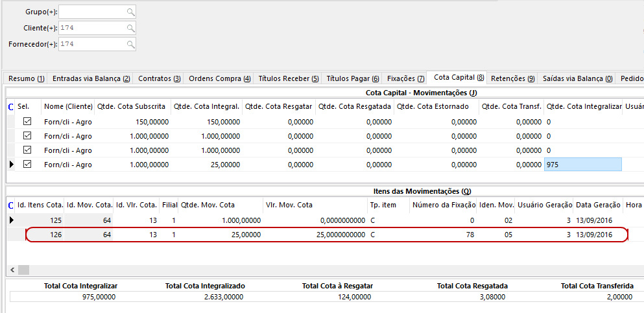Image resolution: width=644 pixels, height=313 pixels.
Task: Open Entradas via Balança (2) tab
Action: pyautogui.click(x=91, y=78)
